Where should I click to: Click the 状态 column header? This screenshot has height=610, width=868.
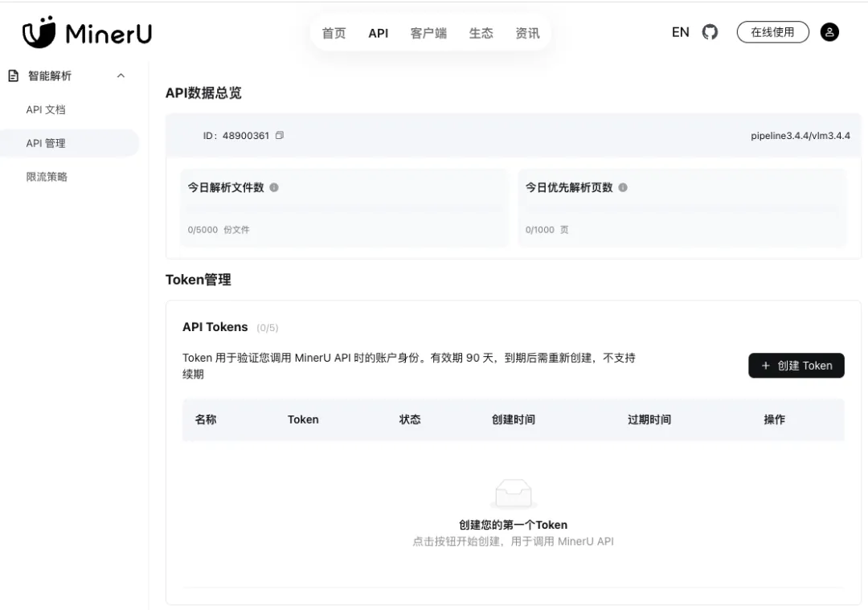click(410, 420)
